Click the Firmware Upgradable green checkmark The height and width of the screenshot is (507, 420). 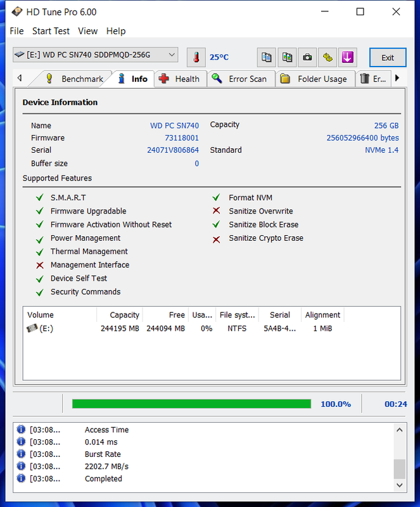coord(40,211)
